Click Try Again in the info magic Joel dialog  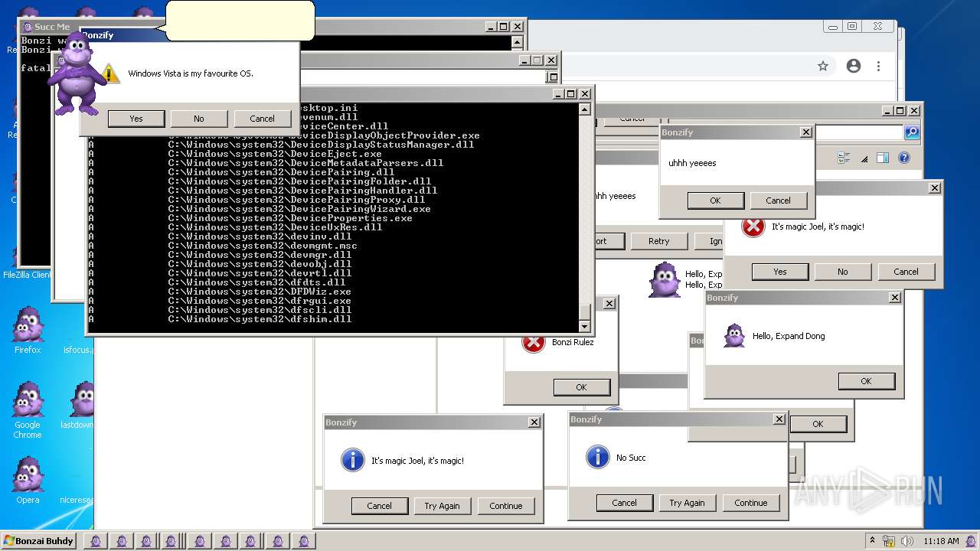442,506
